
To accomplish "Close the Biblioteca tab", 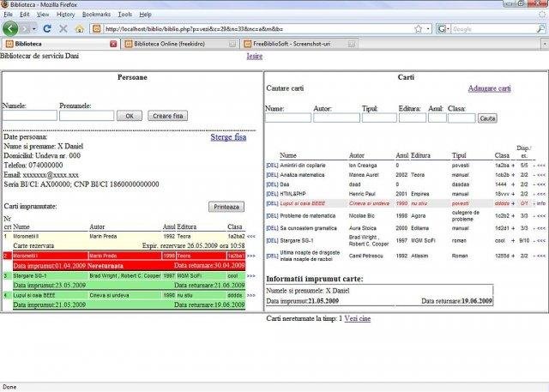I will pyautogui.click(x=113, y=44).
